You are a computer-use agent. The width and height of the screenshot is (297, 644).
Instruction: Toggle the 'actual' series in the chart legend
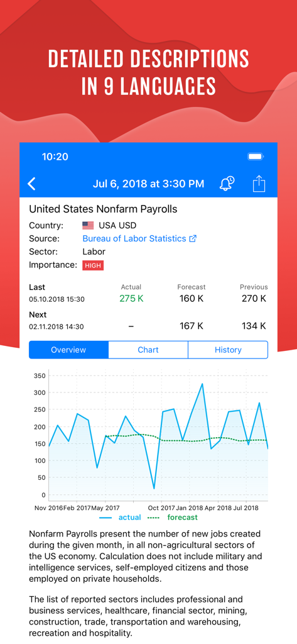click(x=120, y=518)
